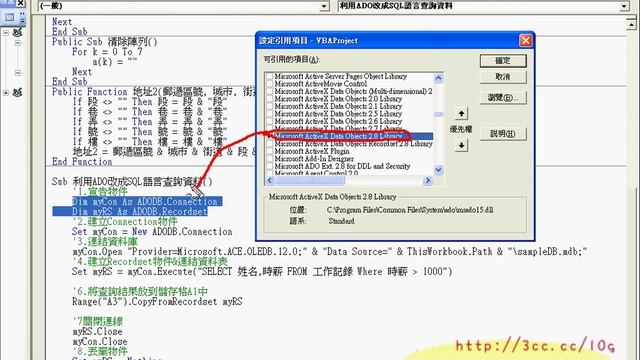Image resolution: width=640 pixels, height=360 pixels.
Task: Click the myCon.Close code line
Action: click(x=100, y=342)
